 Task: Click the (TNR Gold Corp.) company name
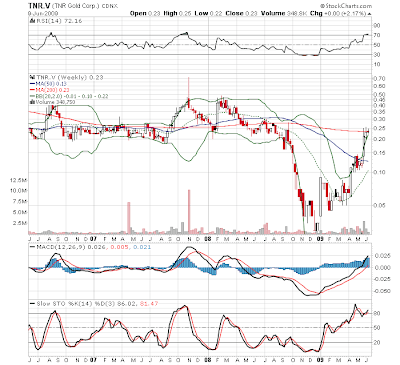coord(75,6)
